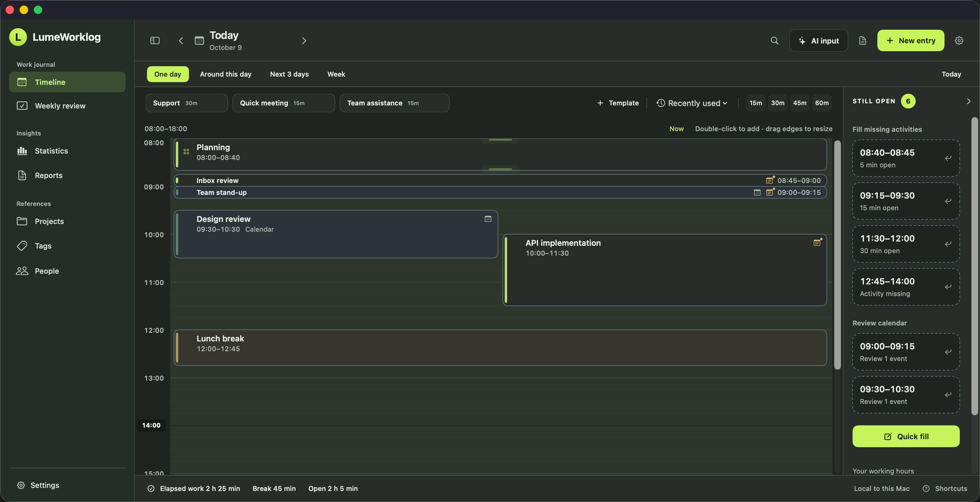The height and width of the screenshot is (502, 980).
Task: Go to previous day arrow
Action: pos(181,40)
